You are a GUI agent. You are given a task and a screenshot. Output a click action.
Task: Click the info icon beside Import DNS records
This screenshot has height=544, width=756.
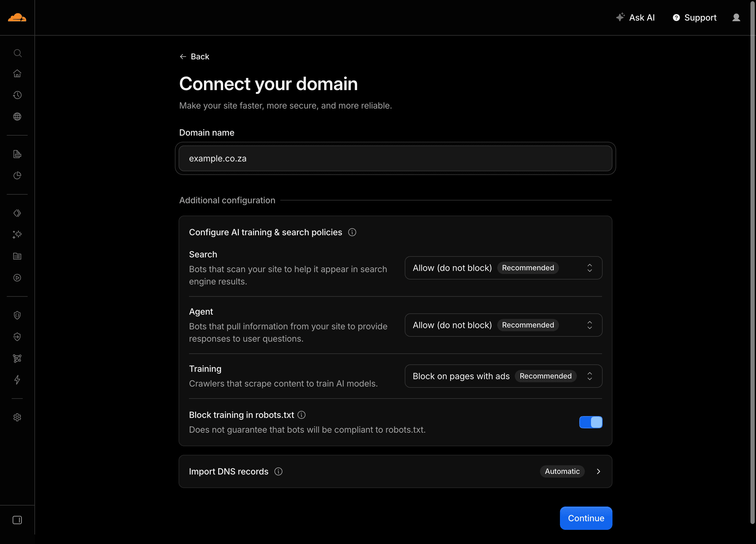pos(278,471)
